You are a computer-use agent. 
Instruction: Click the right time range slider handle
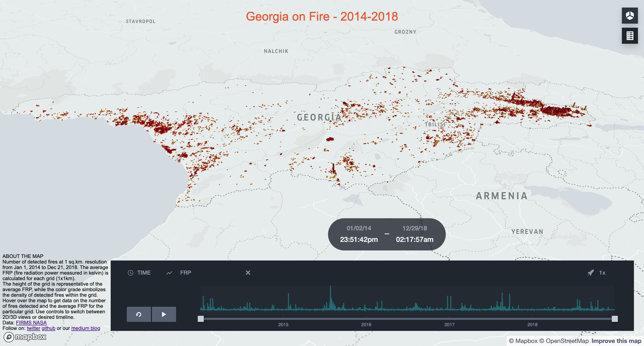click(615, 319)
